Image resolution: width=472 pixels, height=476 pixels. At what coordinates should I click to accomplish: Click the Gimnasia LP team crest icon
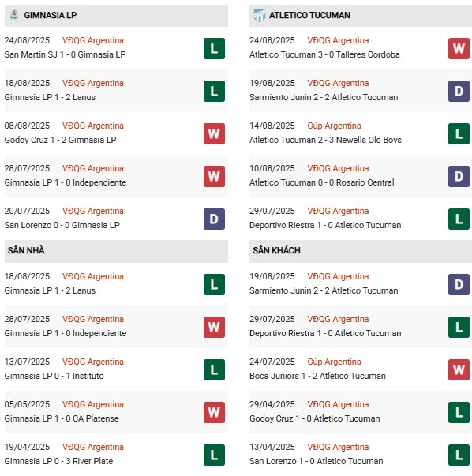tap(14, 15)
